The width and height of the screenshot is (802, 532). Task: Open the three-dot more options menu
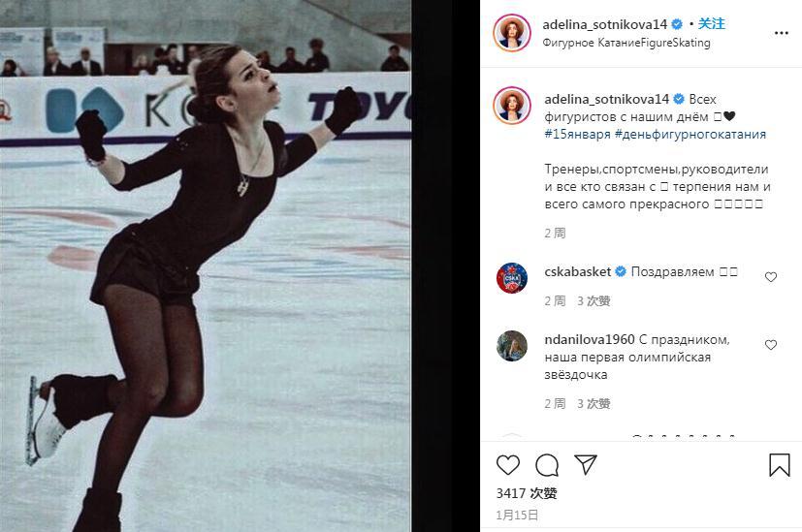click(781, 33)
